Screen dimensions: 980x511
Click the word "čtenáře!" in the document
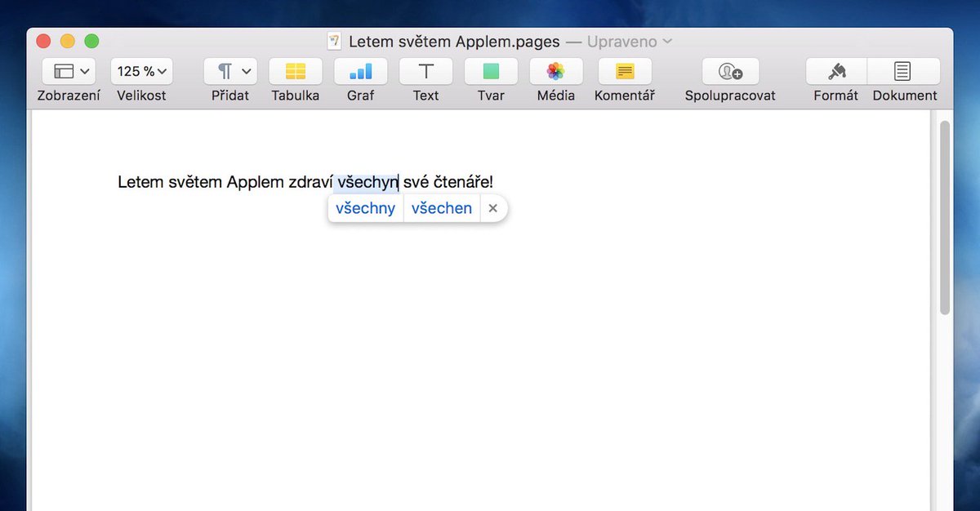[464, 182]
